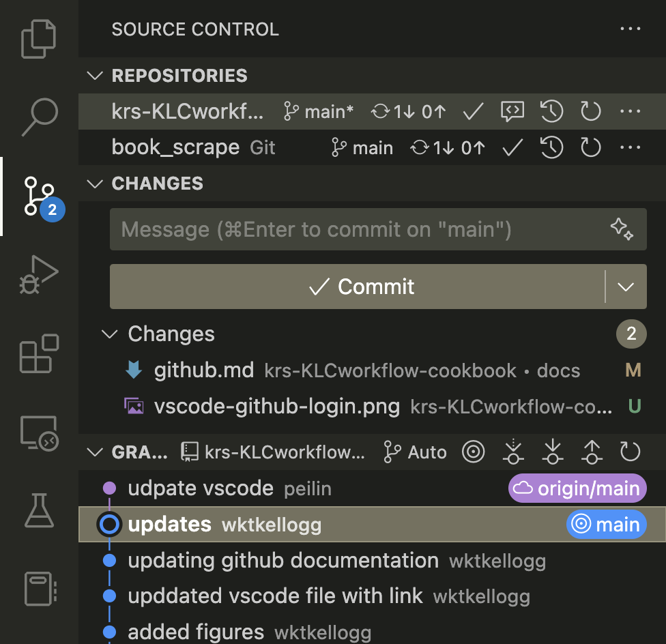The height and width of the screenshot is (644, 666).
Task: Open the Commit button dropdown
Action: click(x=625, y=287)
